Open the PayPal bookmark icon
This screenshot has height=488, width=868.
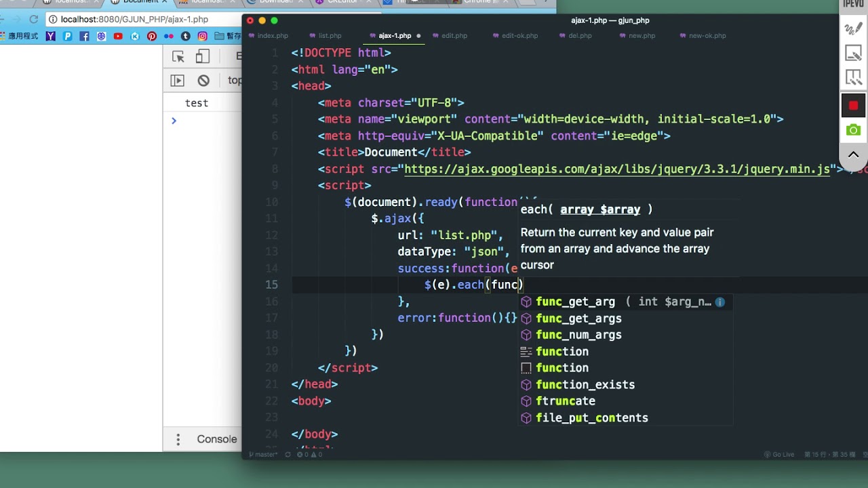pyautogui.click(x=68, y=37)
